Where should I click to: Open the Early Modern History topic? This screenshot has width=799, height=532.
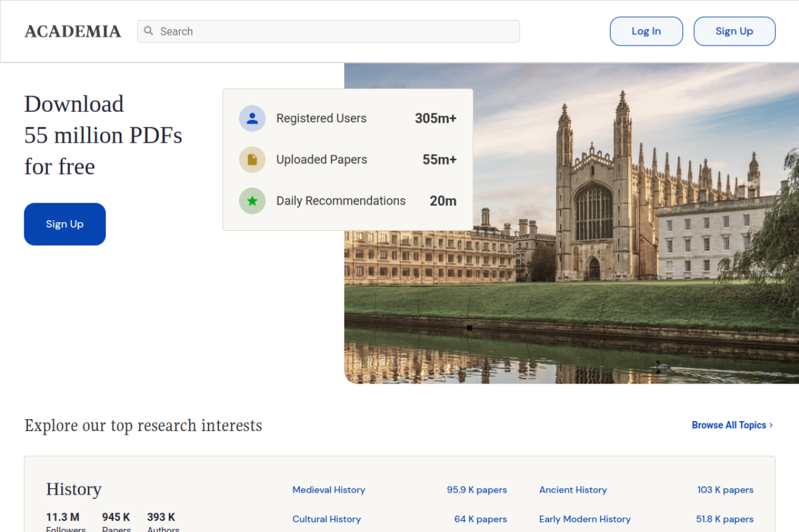point(585,519)
